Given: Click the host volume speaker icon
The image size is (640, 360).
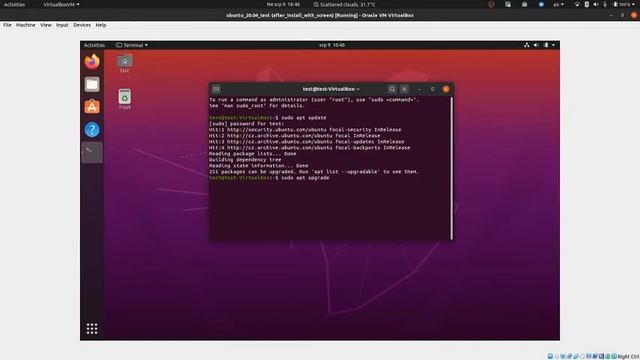Looking at the screenshot, I should tap(596, 4).
